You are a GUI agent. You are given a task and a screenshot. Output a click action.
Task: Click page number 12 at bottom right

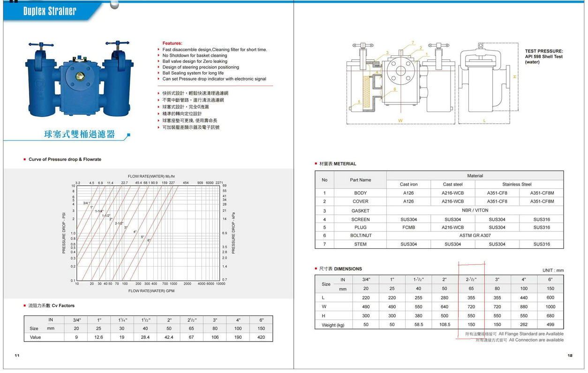coord(570,356)
